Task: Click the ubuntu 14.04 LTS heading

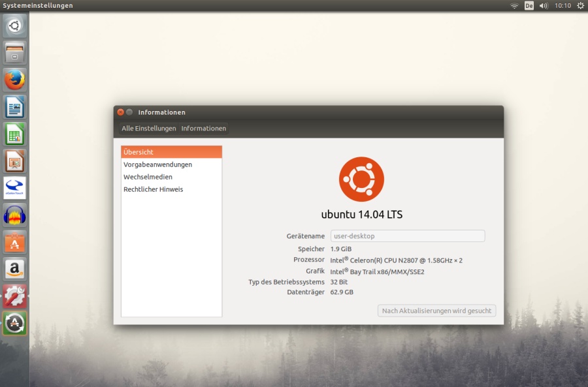Action: point(362,215)
